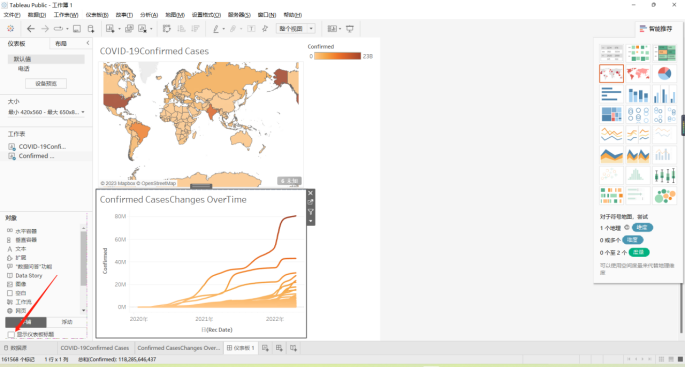Duplicate the sheet via toolbar icon
686x368 pixels.
(x=129, y=28)
